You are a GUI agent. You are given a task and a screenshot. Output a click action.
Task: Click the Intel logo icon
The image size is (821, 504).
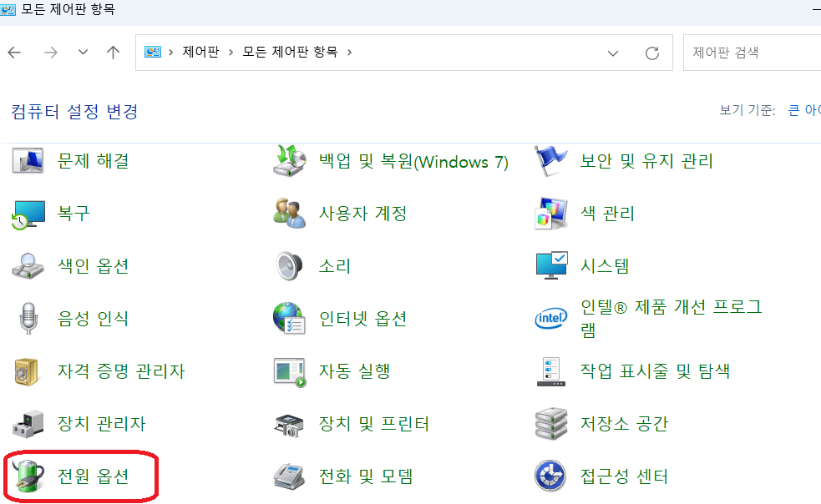tap(551, 318)
